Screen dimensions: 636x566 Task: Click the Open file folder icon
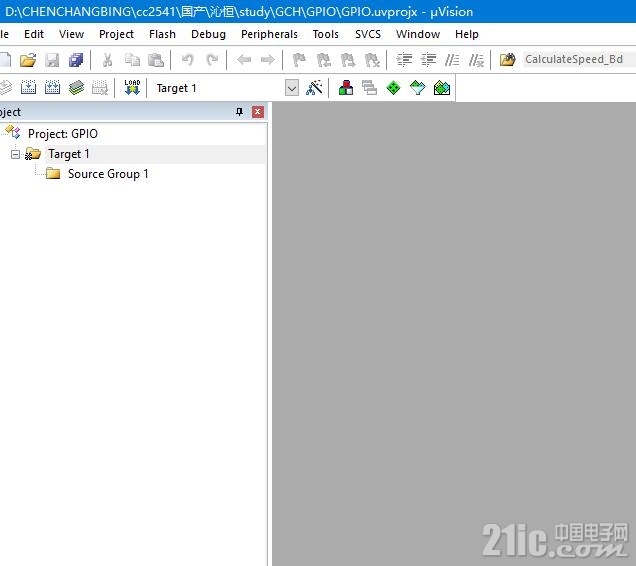click(28, 60)
